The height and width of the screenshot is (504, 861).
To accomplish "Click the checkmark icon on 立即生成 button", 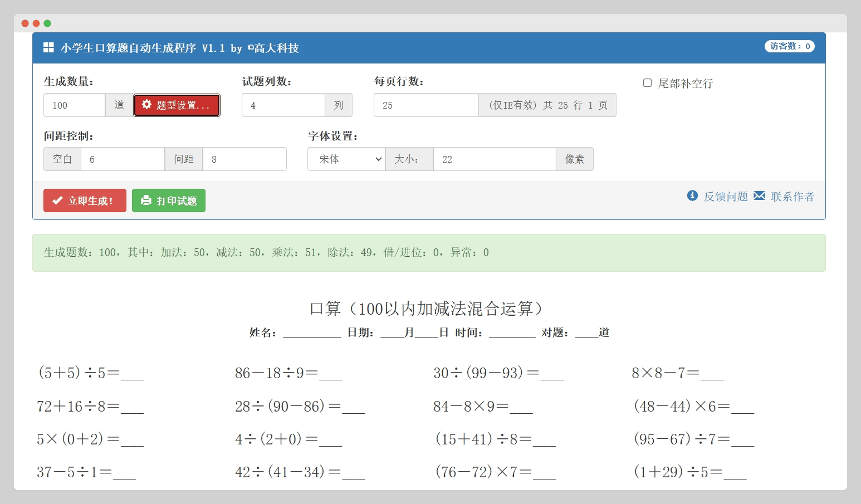I will click(57, 200).
